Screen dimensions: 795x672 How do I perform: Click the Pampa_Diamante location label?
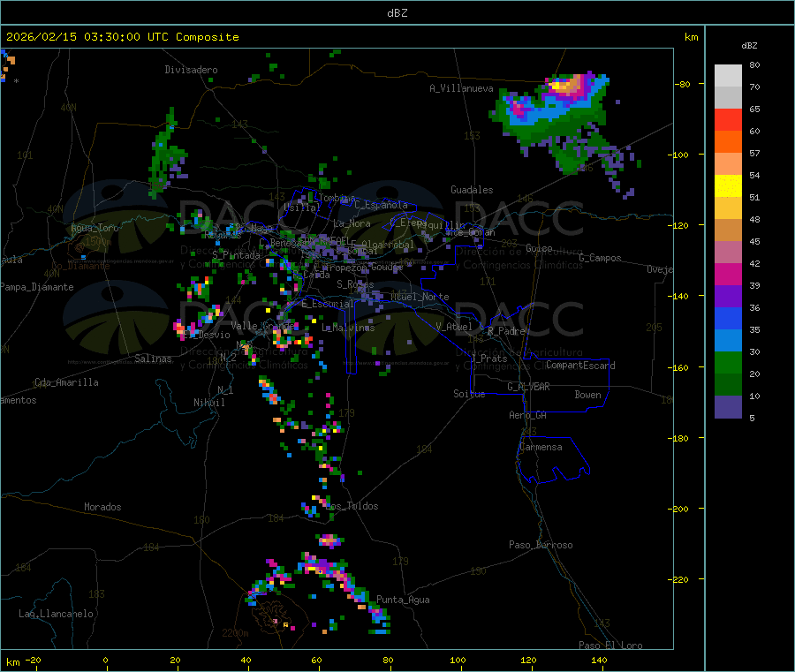pos(37,287)
